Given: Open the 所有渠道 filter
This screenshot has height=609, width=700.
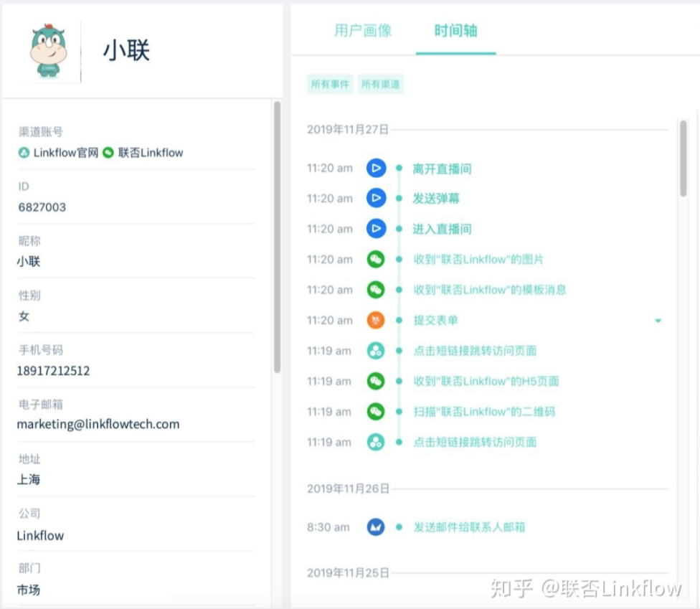Looking at the screenshot, I should pyautogui.click(x=380, y=85).
